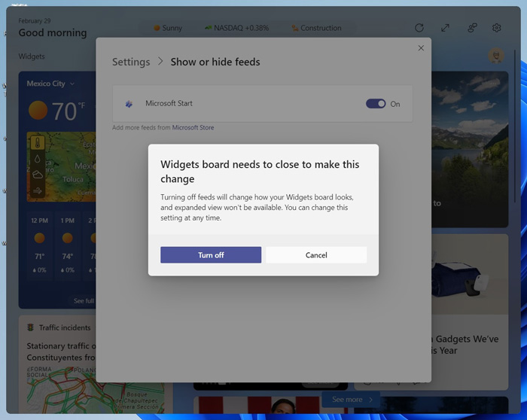Select the precipitation map layer icon

[x=38, y=159]
